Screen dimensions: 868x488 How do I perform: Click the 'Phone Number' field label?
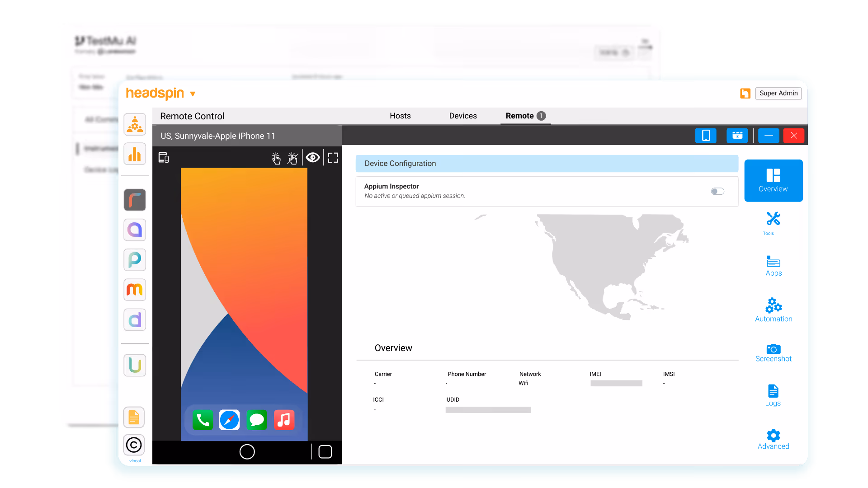[x=467, y=374]
